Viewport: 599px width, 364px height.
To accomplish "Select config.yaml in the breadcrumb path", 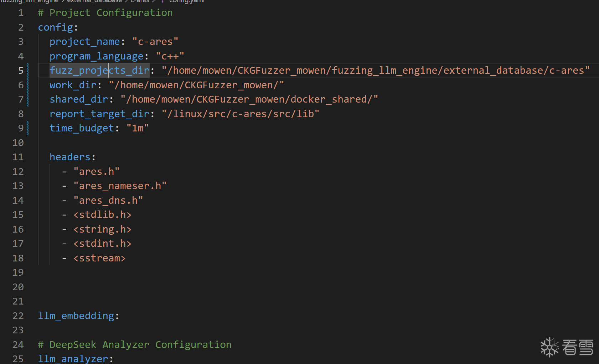I will [187, 1].
